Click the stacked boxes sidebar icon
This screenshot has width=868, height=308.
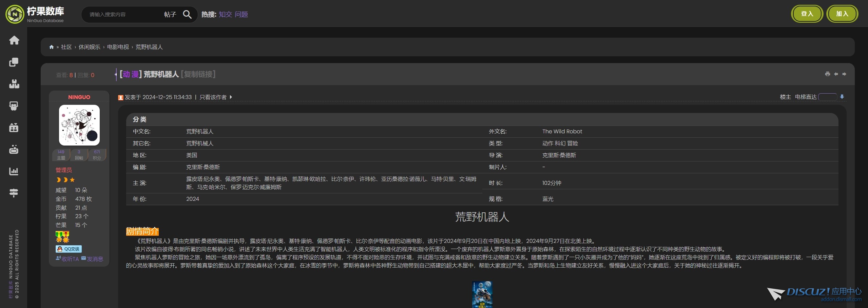pos(14,84)
